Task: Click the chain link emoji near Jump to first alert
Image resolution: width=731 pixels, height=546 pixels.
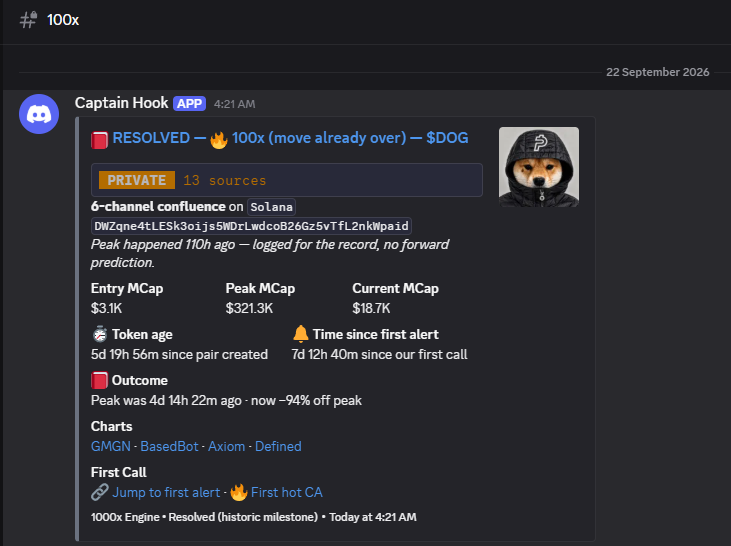Action: (99, 492)
